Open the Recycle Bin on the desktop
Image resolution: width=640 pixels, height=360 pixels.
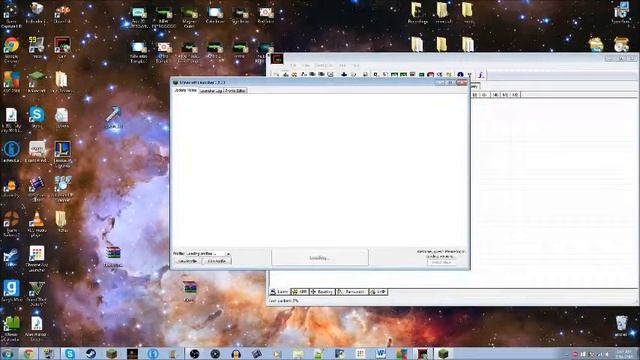[x=621, y=325]
